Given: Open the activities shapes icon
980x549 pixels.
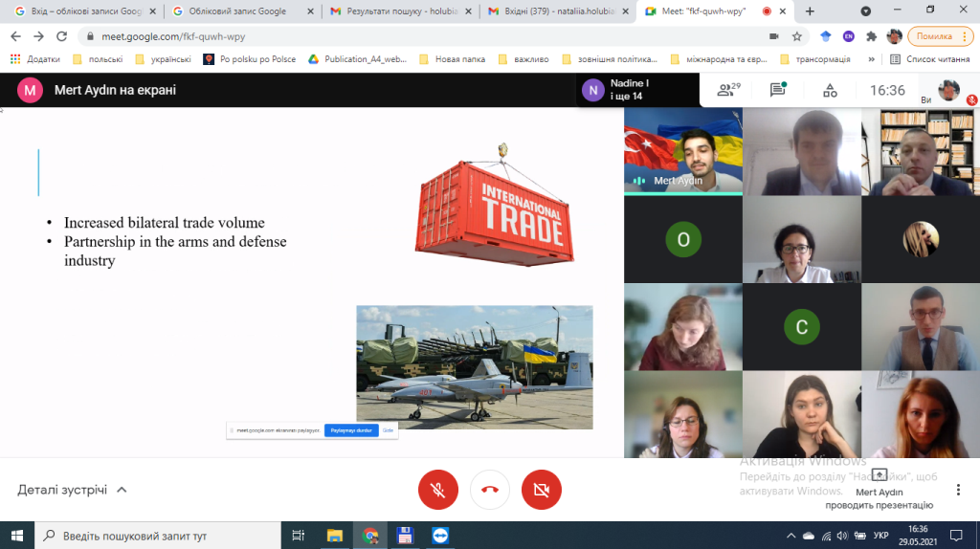Looking at the screenshot, I should point(829,90).
